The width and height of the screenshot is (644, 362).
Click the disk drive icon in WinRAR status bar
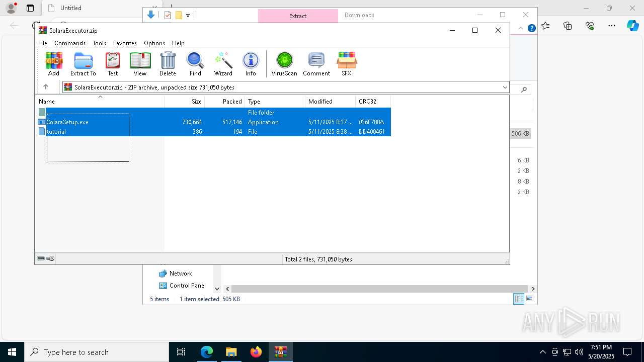click(41, 258)
